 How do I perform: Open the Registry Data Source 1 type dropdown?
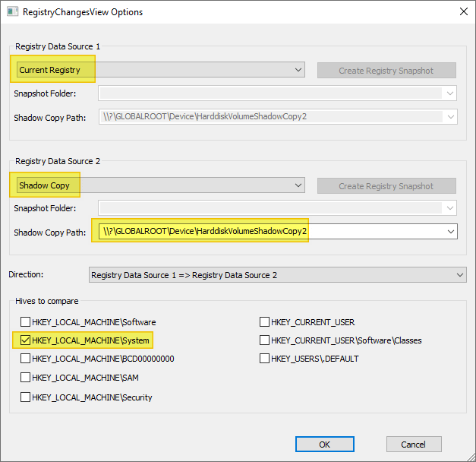coord(161,70)
